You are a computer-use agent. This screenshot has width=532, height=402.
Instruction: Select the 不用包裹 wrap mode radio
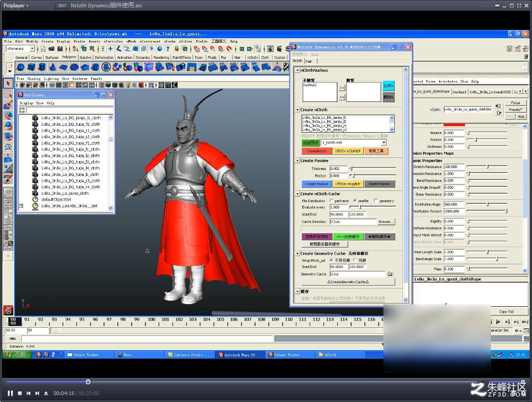pyautogui.click(x=331, y=260)
